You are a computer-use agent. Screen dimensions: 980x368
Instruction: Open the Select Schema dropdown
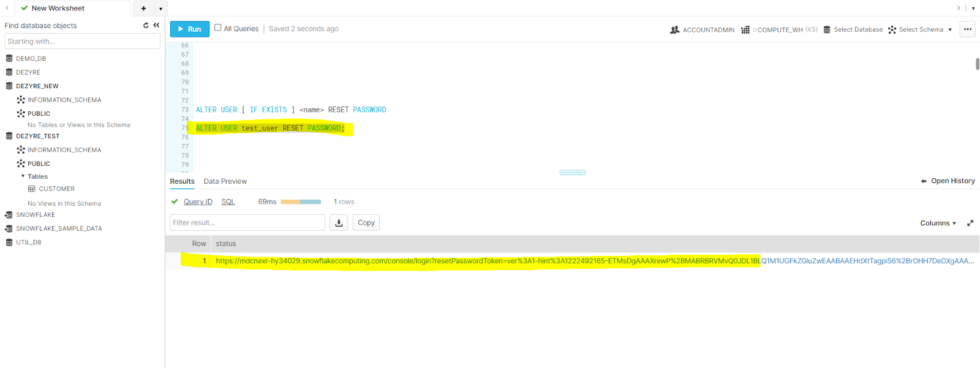(921, 29)
